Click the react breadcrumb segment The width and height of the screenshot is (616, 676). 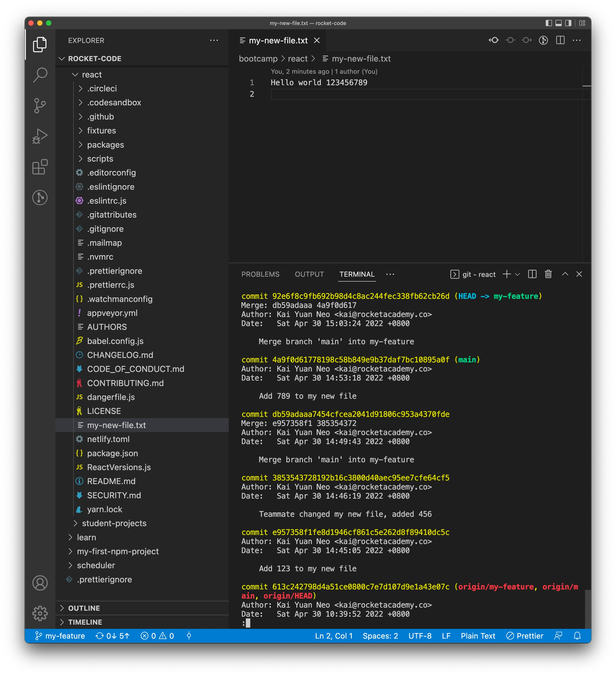click(298, 59)
